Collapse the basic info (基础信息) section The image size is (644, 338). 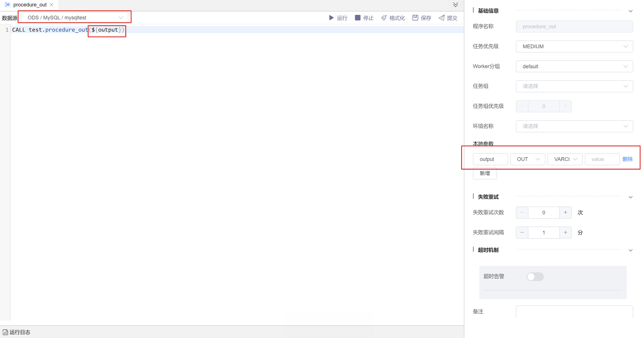[x=630, y=11]
